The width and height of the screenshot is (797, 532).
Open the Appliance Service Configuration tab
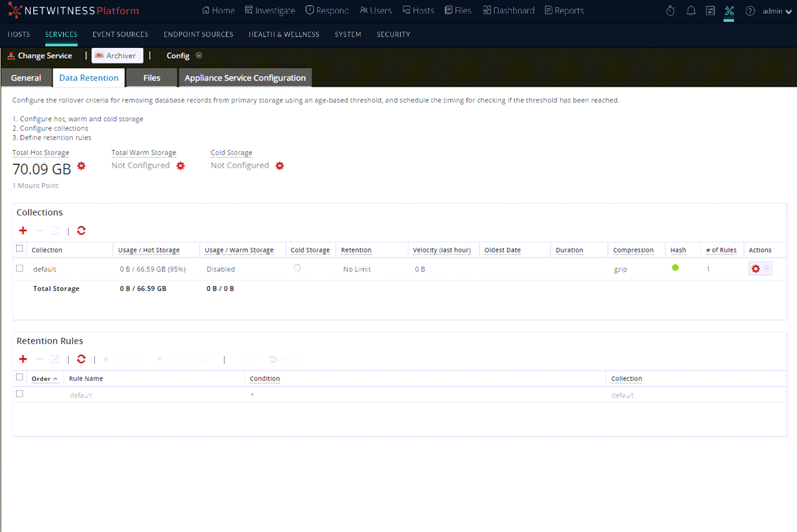coord(245,78)
